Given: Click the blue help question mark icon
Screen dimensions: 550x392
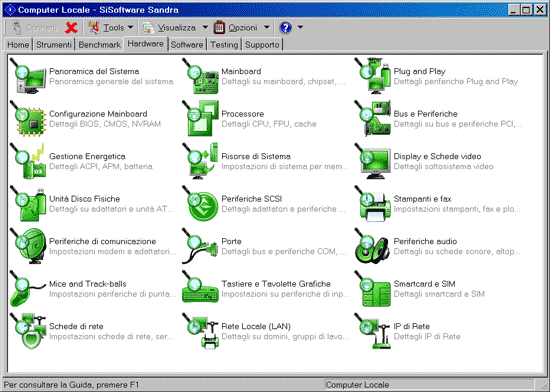Looking at the screenshot, I should [286, 27].
